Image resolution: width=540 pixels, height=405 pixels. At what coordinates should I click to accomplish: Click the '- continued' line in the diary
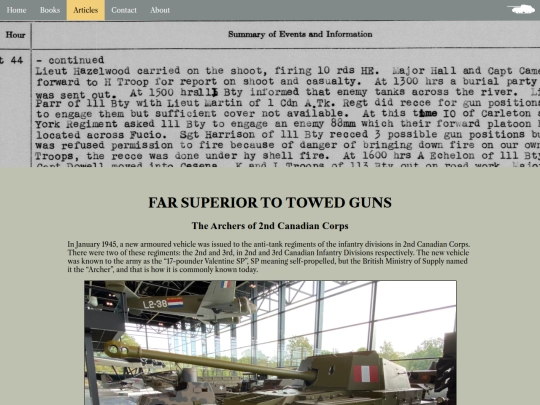[70, 60]
